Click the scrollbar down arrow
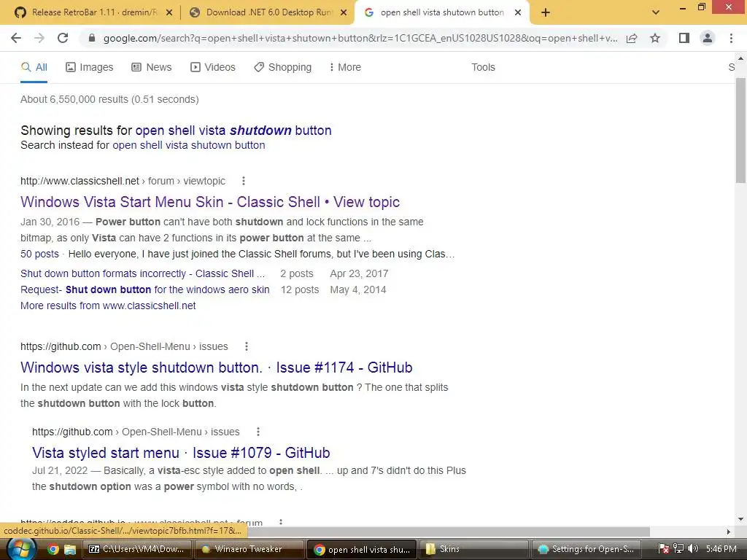 (x=740, y=519)
